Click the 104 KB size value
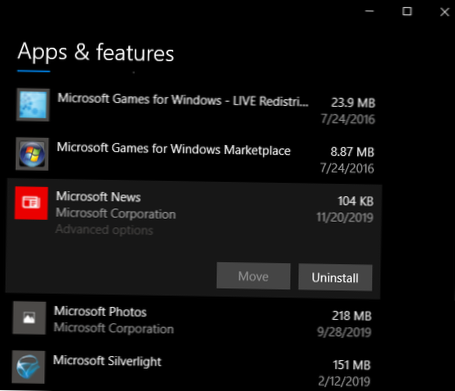This screenshot has width=455, height=391. [x=355, y=201]
